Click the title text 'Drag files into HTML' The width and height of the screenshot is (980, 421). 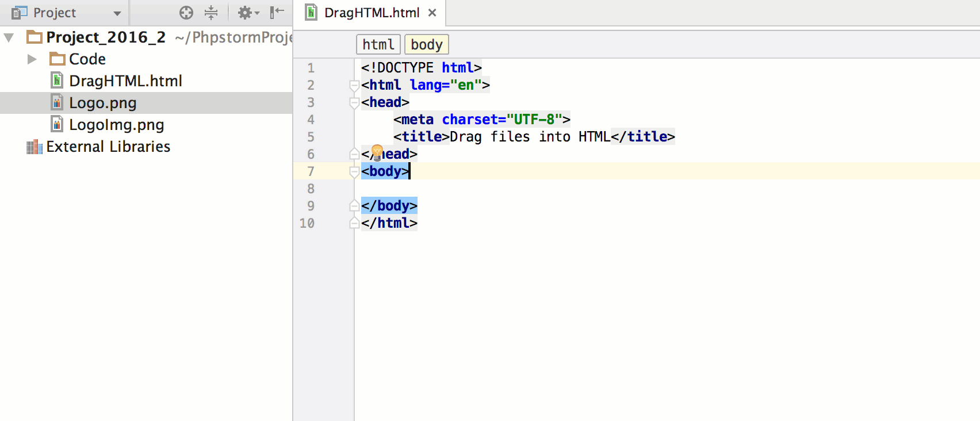coord(530,137)
